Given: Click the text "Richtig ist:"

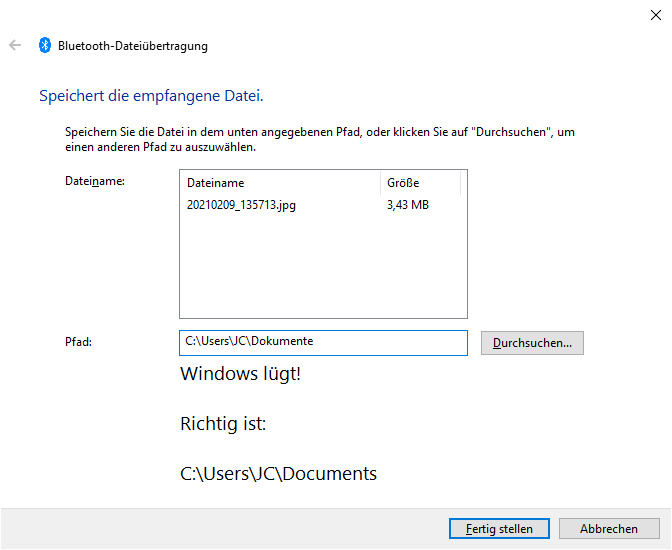Looking at the screenshot, I should [x=223, y=424].
